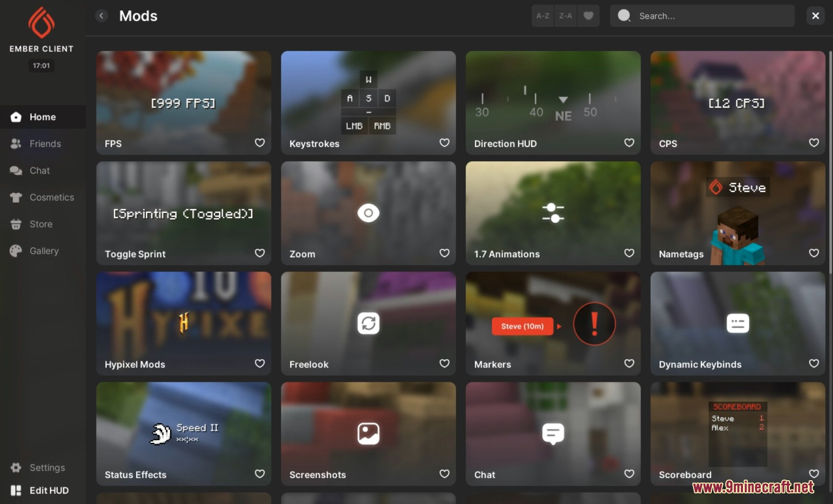
Task: Click the Freelook rotate icon
Action: tap(369, 323)
